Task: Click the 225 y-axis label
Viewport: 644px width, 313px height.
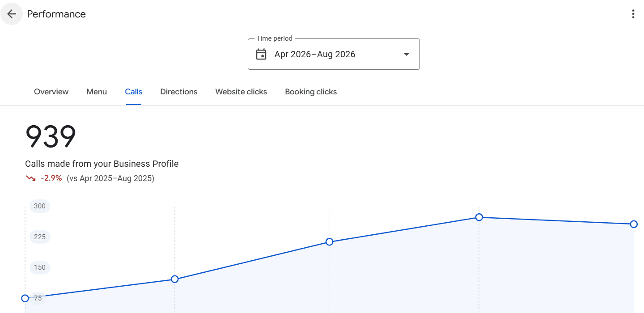Action: click(40, 237)
